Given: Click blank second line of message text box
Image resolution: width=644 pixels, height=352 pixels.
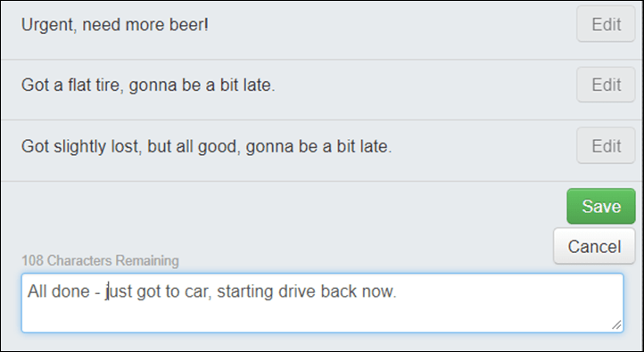Looking at the screenshot, I should click(x=322, y=315).
